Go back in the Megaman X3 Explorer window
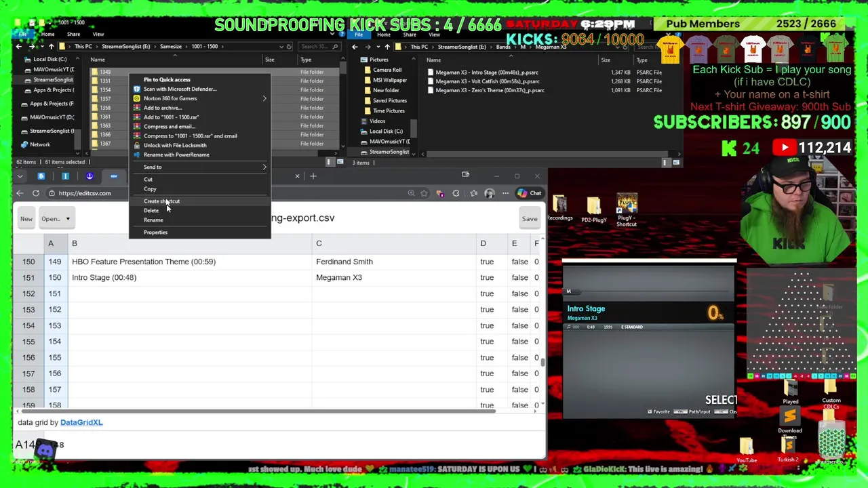The height and width of the screenshot is (488, 868). pyautogui.click(x=355, y=47)
